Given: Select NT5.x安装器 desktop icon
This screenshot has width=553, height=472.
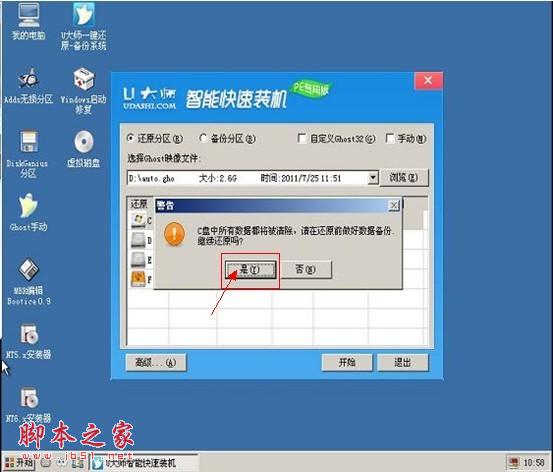Looking at the screenshot, I should point(29,341).
